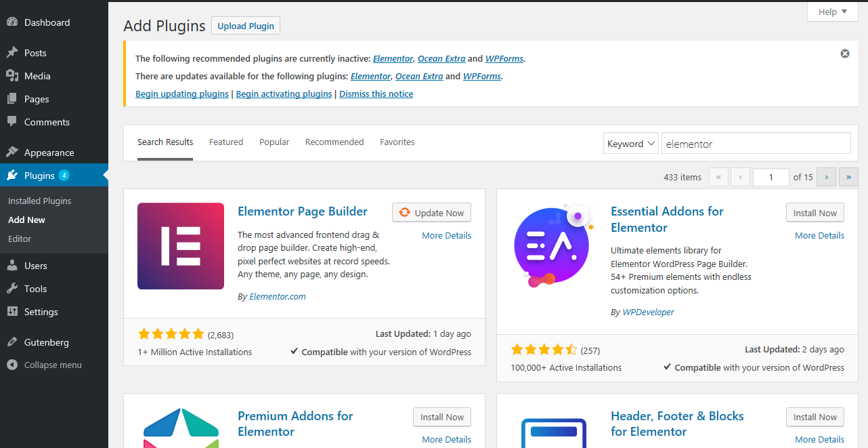Image resolution: width=868 pixels, height=448 pixels.
Task: Click the Media library icon
Action: [12, 76]
